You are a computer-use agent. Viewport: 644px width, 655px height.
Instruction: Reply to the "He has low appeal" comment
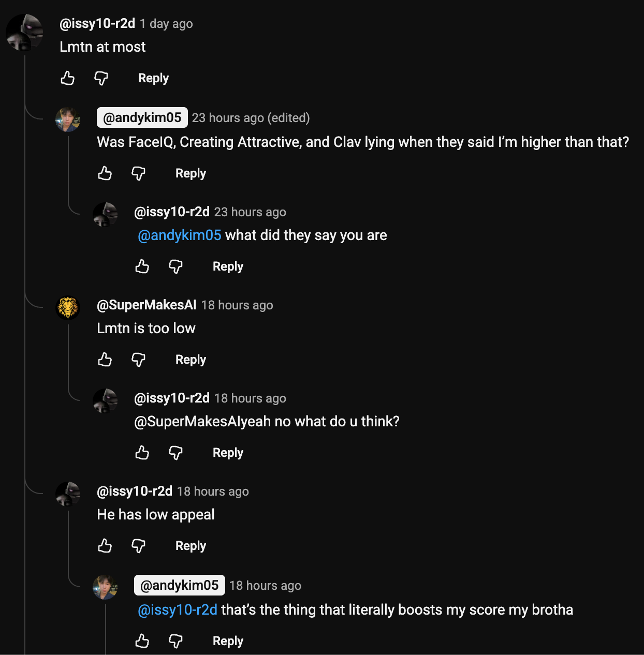click(191, 546)
